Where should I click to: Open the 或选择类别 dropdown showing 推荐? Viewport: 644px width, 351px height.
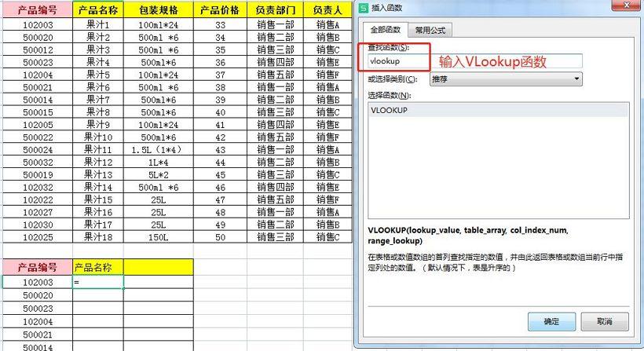(x=506, y=79)
